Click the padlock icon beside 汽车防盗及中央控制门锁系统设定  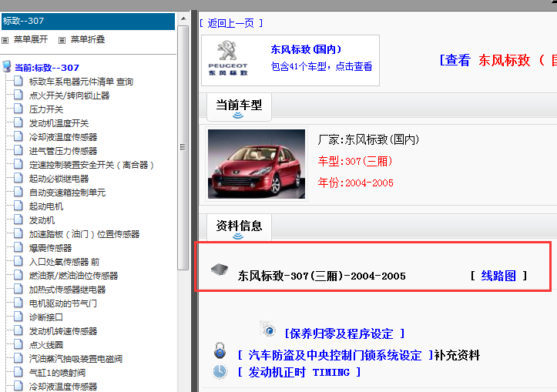pyautogui.click(x=220, y=351)
